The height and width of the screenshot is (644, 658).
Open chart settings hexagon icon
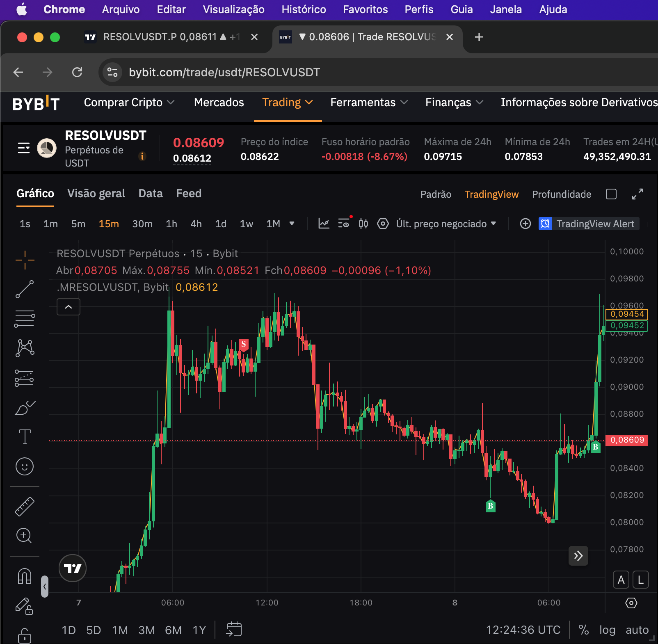[x=383, y=224]
